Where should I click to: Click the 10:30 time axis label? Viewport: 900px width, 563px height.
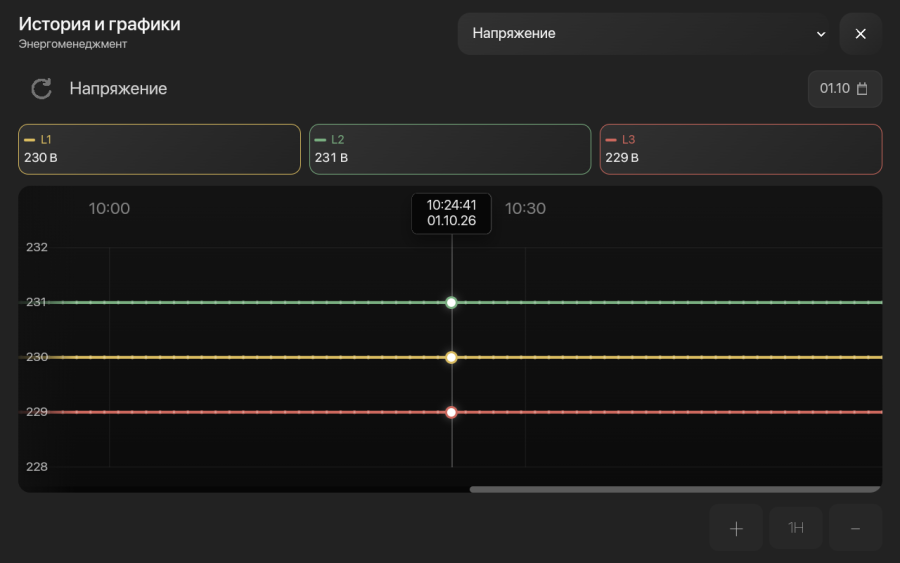point(525,208)
